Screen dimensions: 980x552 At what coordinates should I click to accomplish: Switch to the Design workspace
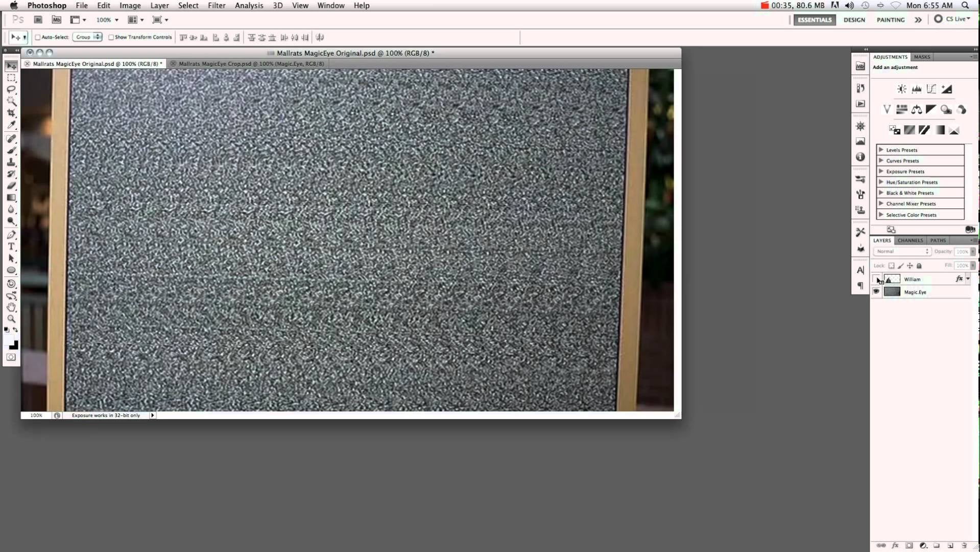click(854, 20)
